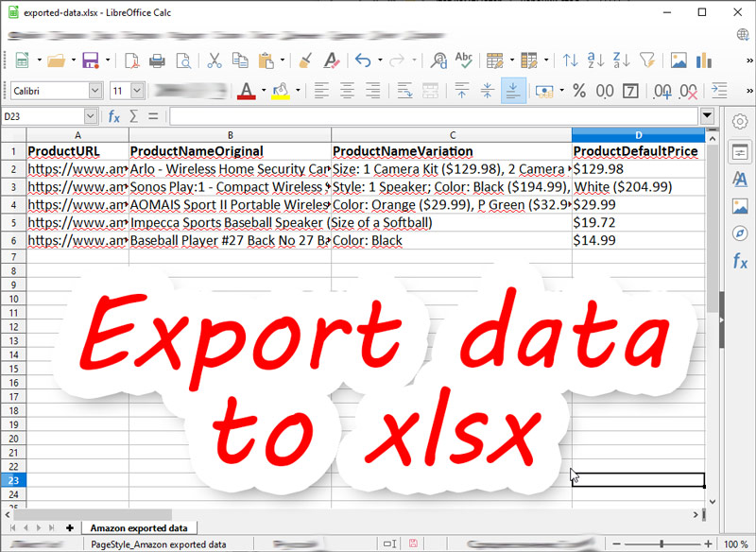Screen dimensions: 756x552
Task: Export directly as PDF
Action: (131, 60)
